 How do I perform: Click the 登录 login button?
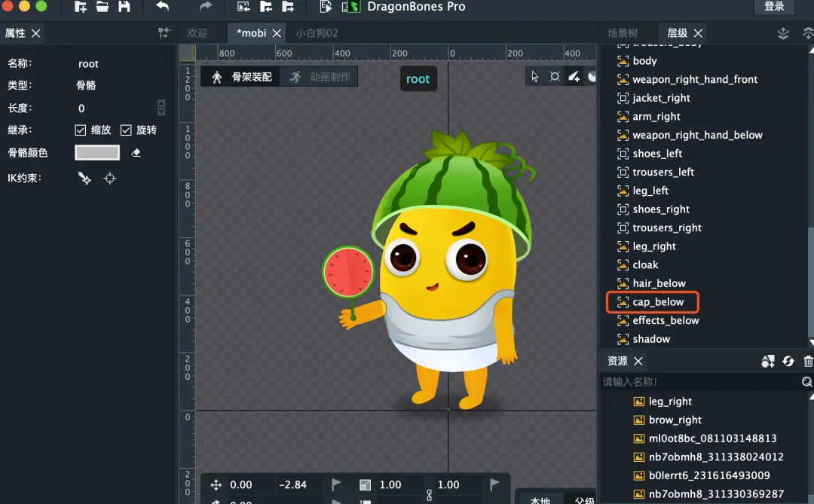774,6
